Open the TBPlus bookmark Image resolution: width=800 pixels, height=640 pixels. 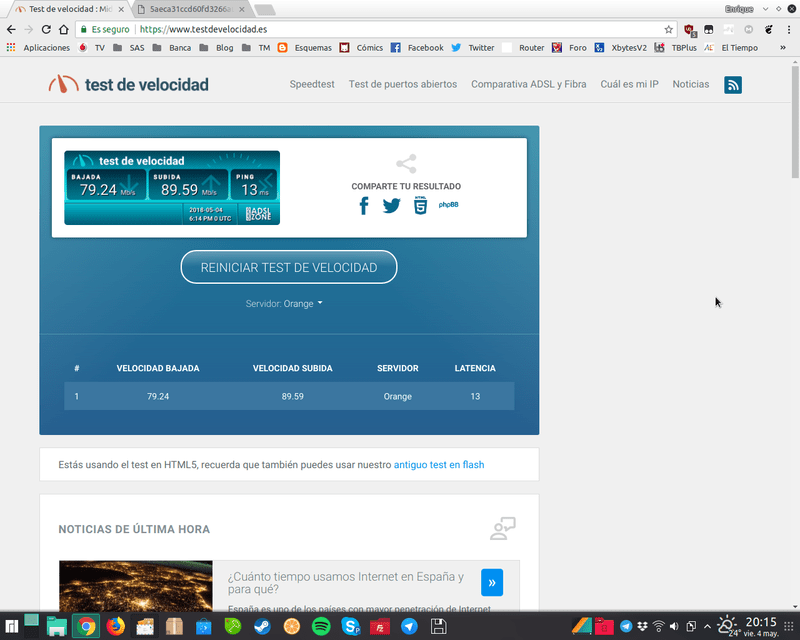pos(676,47)
